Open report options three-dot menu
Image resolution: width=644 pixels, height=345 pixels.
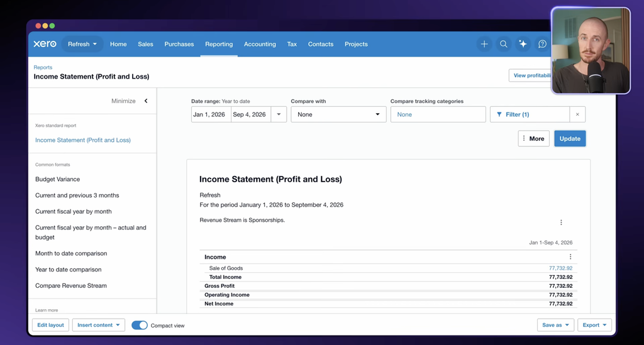point(561,222)
